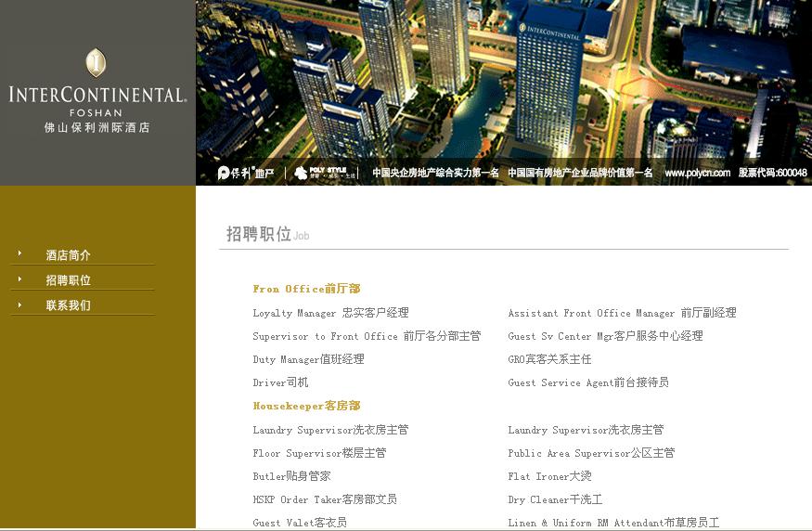Open Driver司机 job listing

click(280, 382)
